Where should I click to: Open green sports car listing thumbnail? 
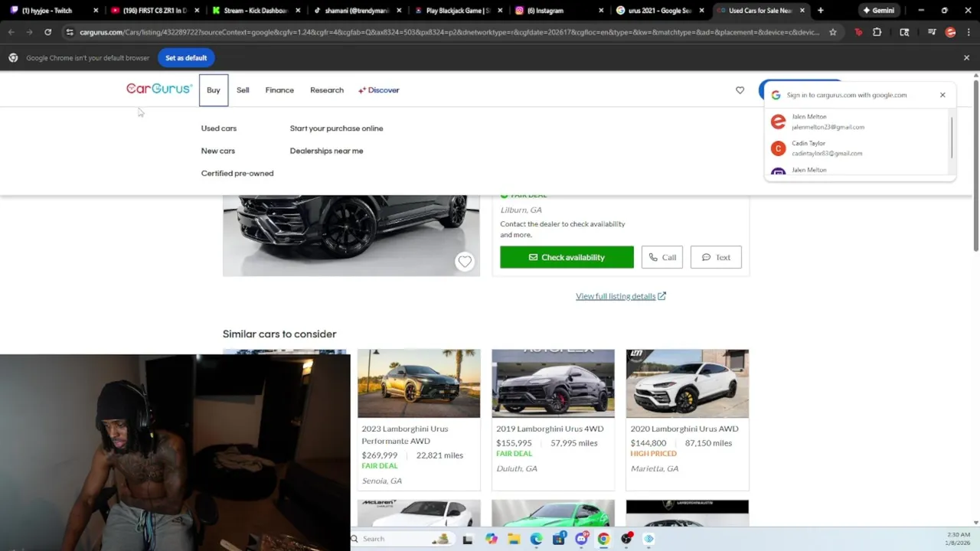point(553,513)
